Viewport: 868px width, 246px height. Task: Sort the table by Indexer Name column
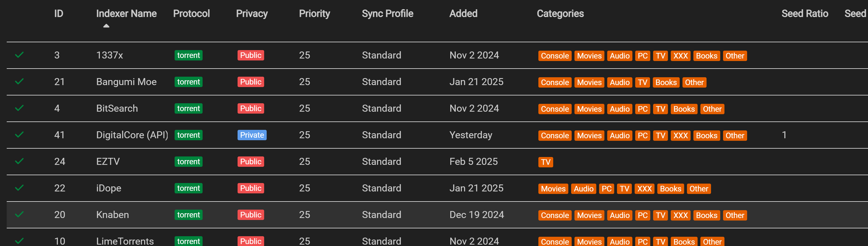click(x=126, y=13)
